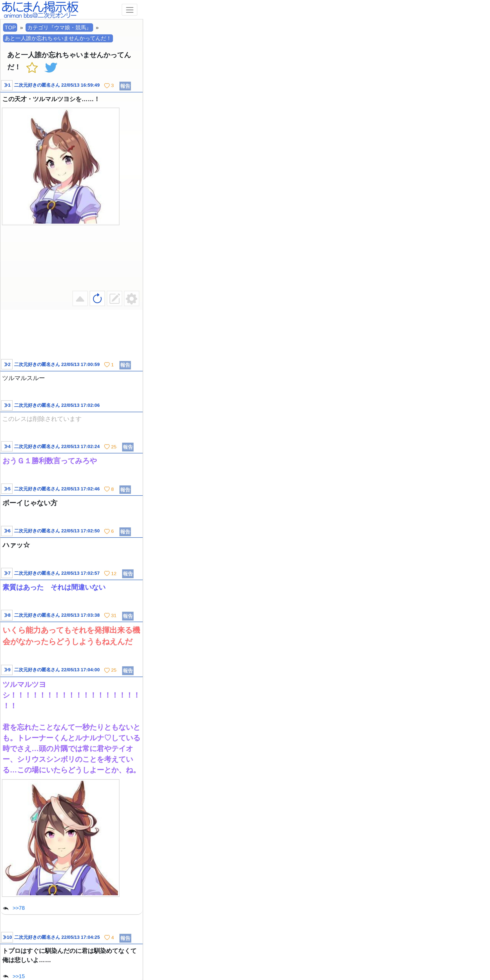Report post 5 with 報告 button
490x980 pixels.
pos(125,490)
